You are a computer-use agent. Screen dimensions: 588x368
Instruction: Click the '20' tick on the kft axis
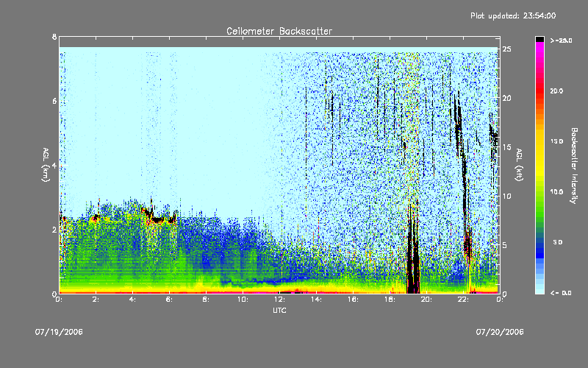(x=507, y=98)
